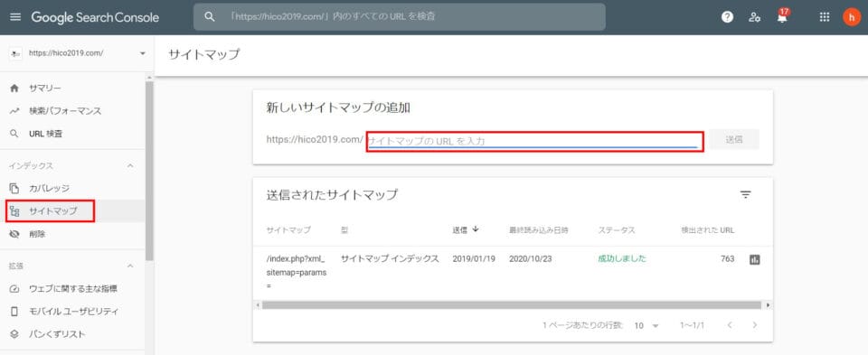This screenshot has height=355, width=868.
Task: Click the サイトマップ インデックス type cell
Action: pyautogui.click(x=390, y=258)
